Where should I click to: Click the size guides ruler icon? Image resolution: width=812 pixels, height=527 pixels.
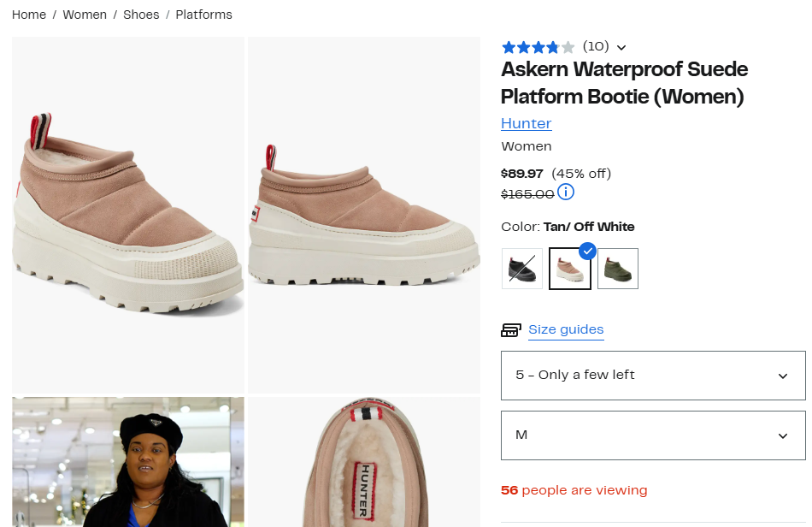[511, 330]
